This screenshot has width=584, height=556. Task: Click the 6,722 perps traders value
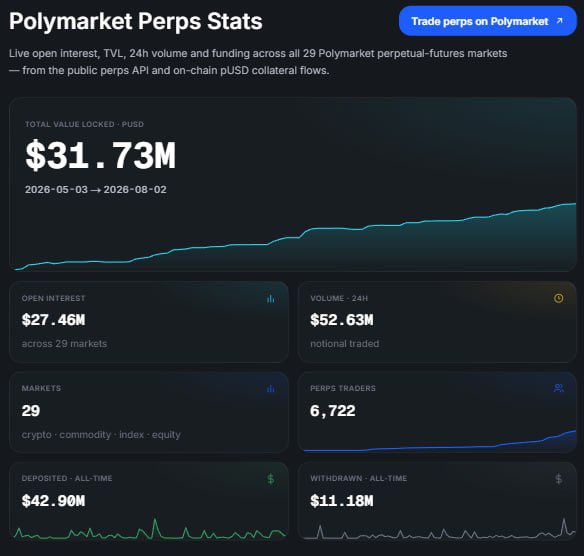(333, 411)
